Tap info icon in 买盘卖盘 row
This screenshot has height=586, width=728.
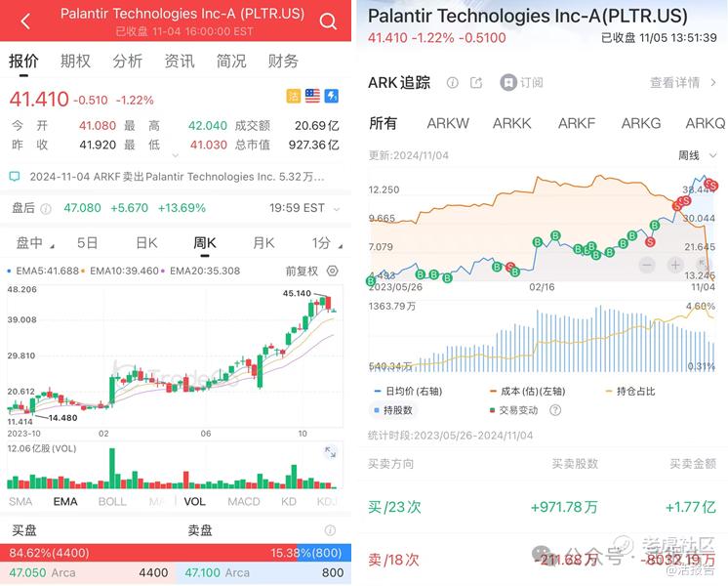330,530
